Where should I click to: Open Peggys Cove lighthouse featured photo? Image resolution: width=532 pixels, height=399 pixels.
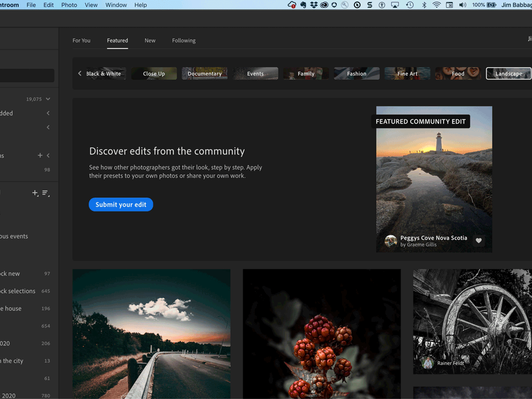434,179
